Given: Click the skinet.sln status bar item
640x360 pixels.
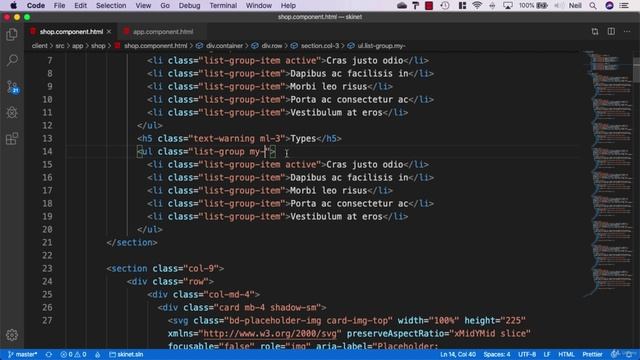Looking at the screenshot, I should point(126,354).
